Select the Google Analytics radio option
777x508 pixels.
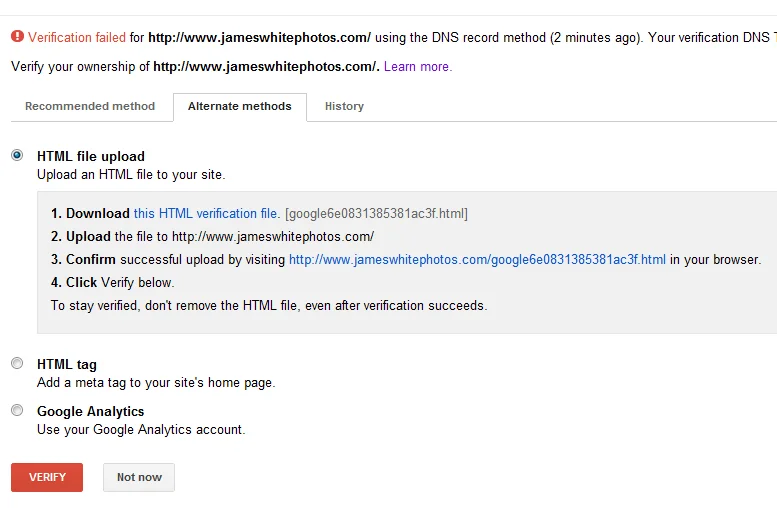tap(17, 410)
